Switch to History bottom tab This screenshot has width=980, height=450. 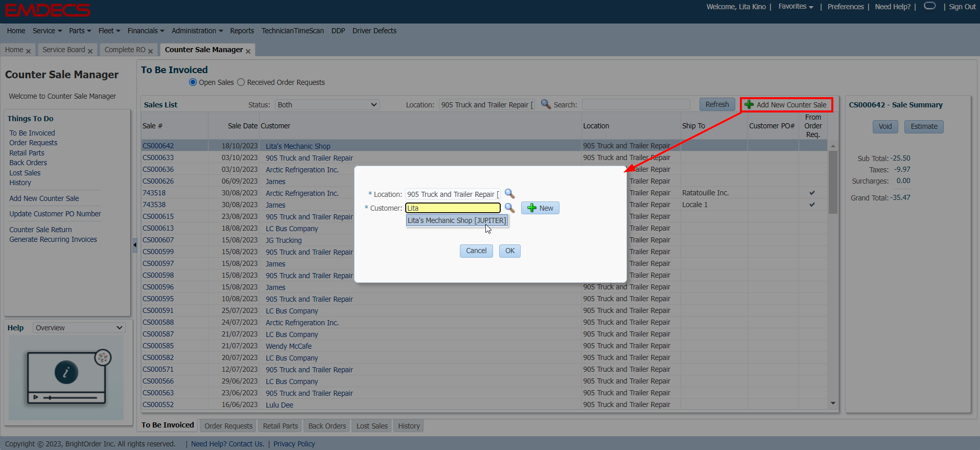pos(409,426)
